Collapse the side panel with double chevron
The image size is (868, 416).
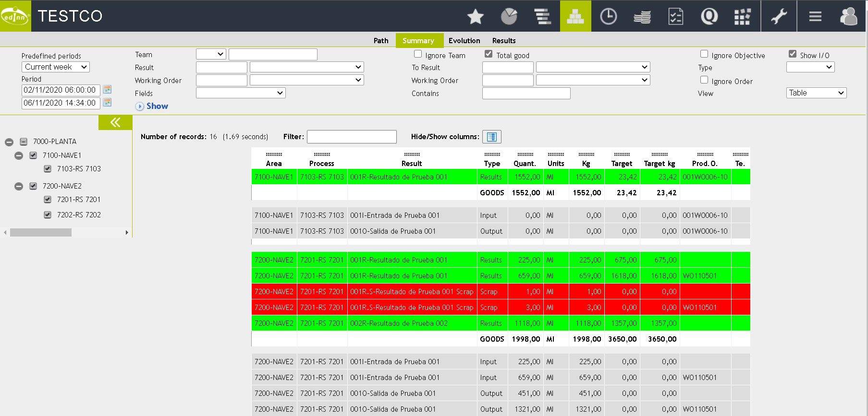[x=115, y=122]
